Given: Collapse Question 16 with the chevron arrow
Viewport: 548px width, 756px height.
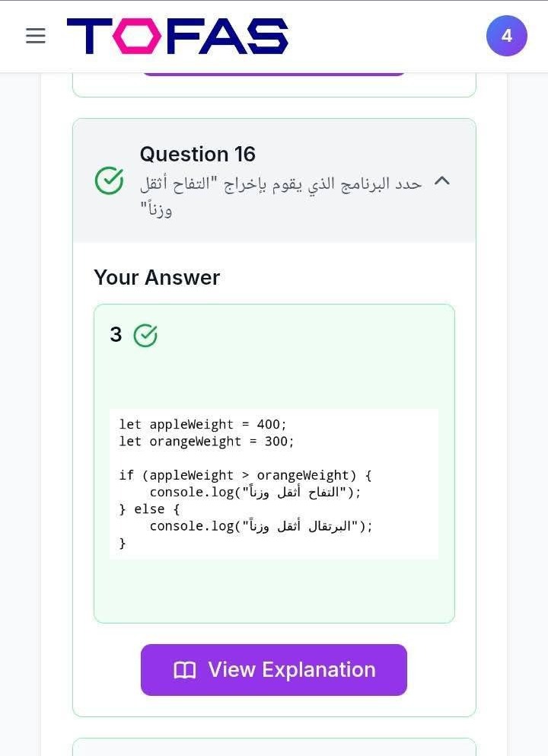Looking at the screenshot, I should coord(441,181).
